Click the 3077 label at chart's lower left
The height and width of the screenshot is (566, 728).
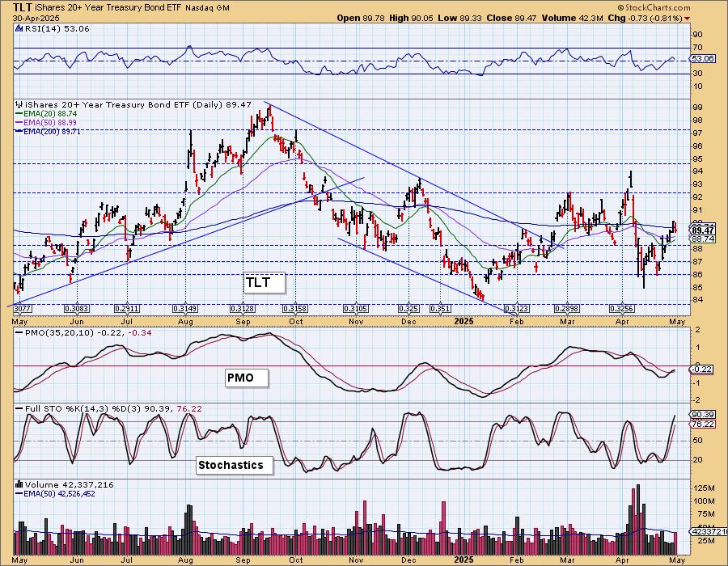(23, 309)
